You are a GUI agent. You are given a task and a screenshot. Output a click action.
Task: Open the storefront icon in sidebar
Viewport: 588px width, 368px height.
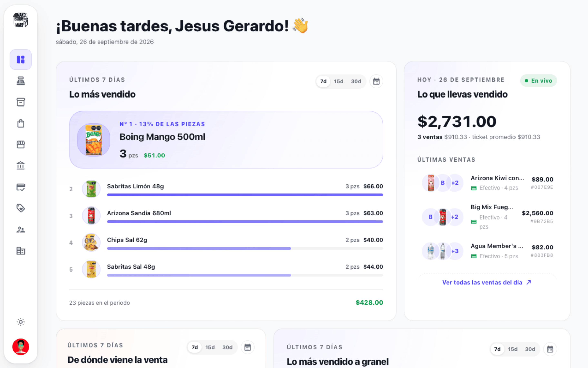[21, 145]
